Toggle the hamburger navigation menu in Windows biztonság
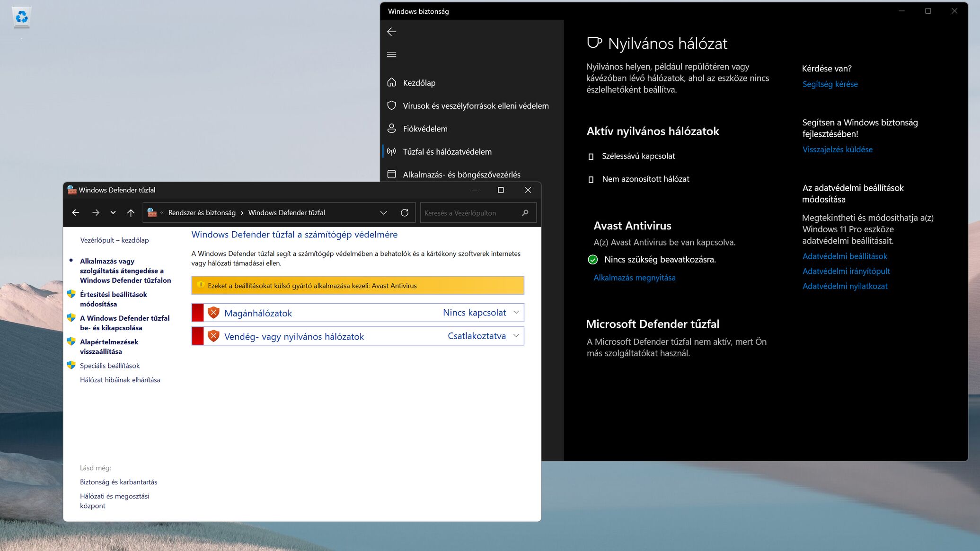 pos(391,54)
